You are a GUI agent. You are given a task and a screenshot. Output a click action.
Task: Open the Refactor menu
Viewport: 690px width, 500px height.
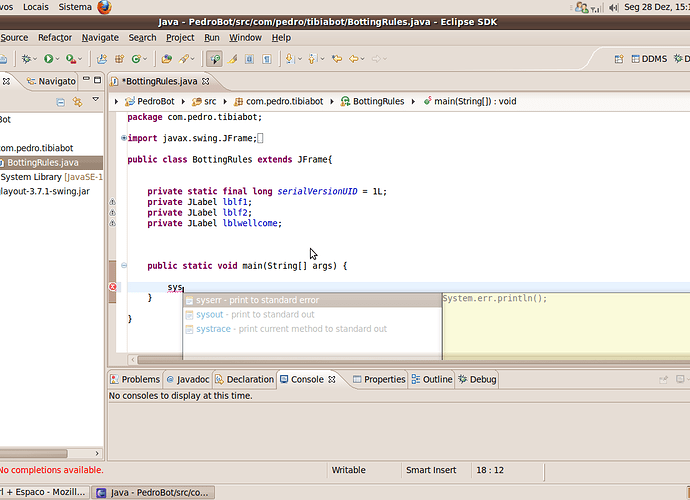click(x=55, y=38)
